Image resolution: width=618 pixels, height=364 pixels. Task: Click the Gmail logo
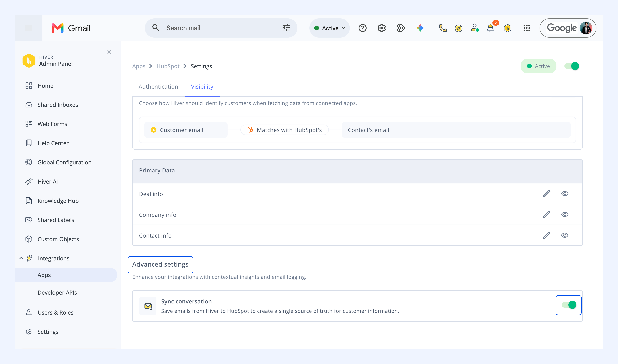[71, 28]
